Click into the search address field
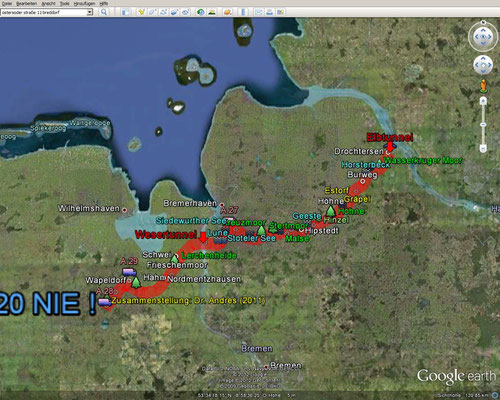Screen dimensions: 500x400 tap(44, 12)
